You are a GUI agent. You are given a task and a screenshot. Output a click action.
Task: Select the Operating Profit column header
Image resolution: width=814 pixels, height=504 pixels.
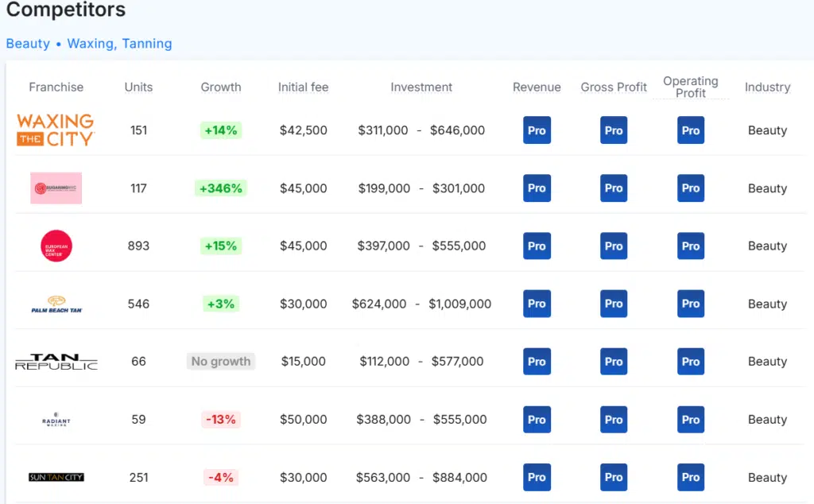coord(691,87)
